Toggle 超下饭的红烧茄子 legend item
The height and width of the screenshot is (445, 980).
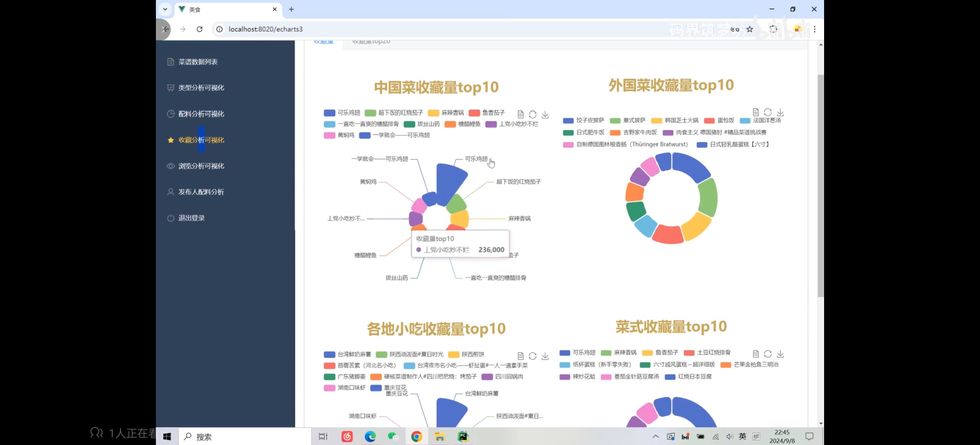click(x=394, y=113)
